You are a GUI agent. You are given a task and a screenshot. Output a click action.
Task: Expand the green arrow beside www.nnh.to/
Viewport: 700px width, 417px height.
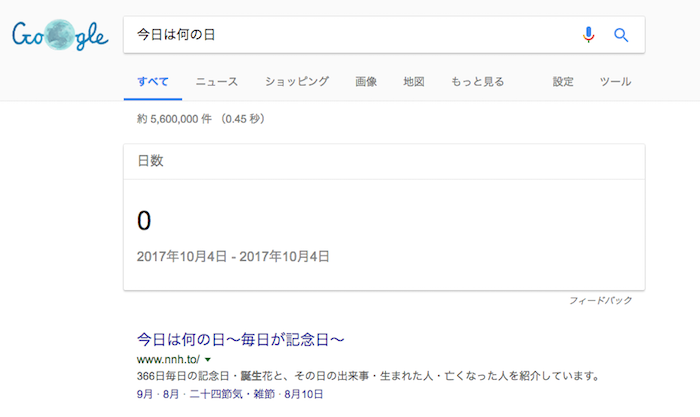click(x=208, y=359)
